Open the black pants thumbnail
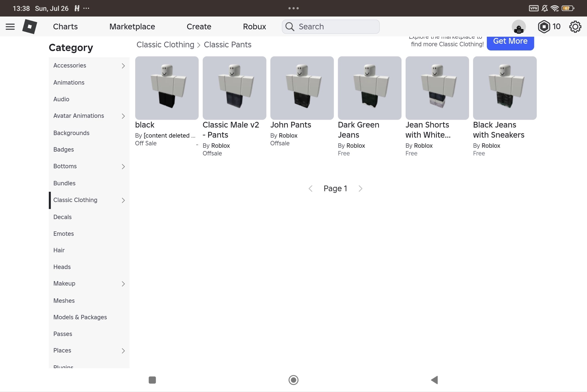 pos(167,88)
